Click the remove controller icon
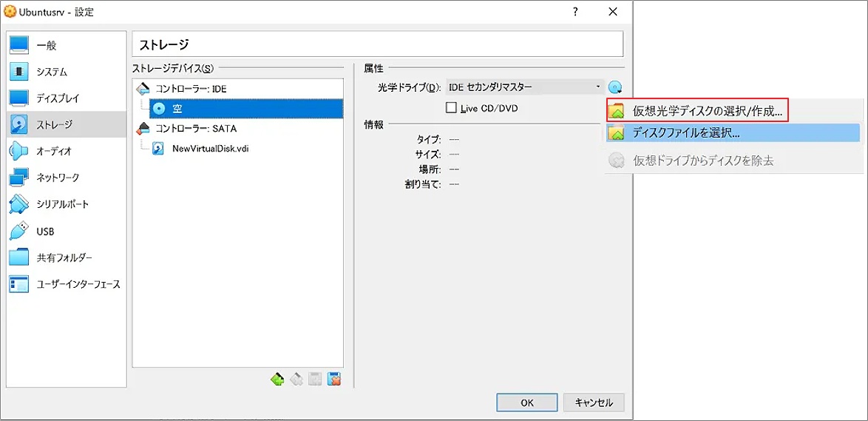 (296, 379)
